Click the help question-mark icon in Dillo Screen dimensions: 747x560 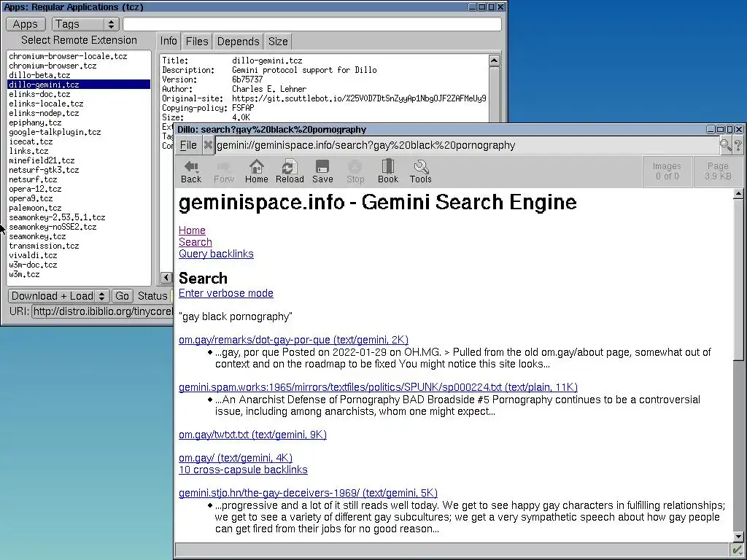click(x=738, y=145)
